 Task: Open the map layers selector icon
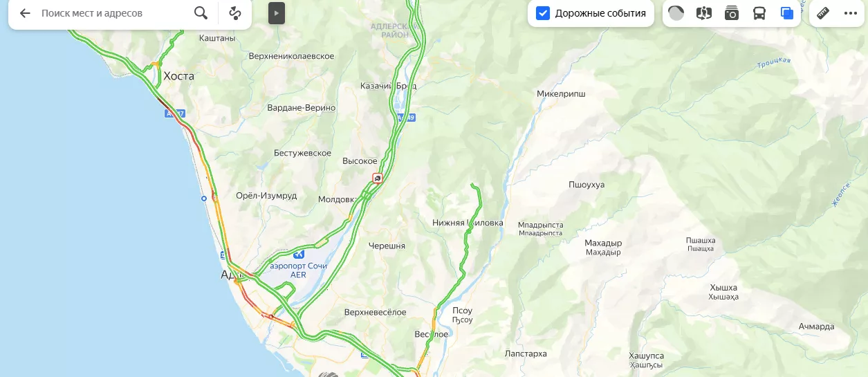786,13
